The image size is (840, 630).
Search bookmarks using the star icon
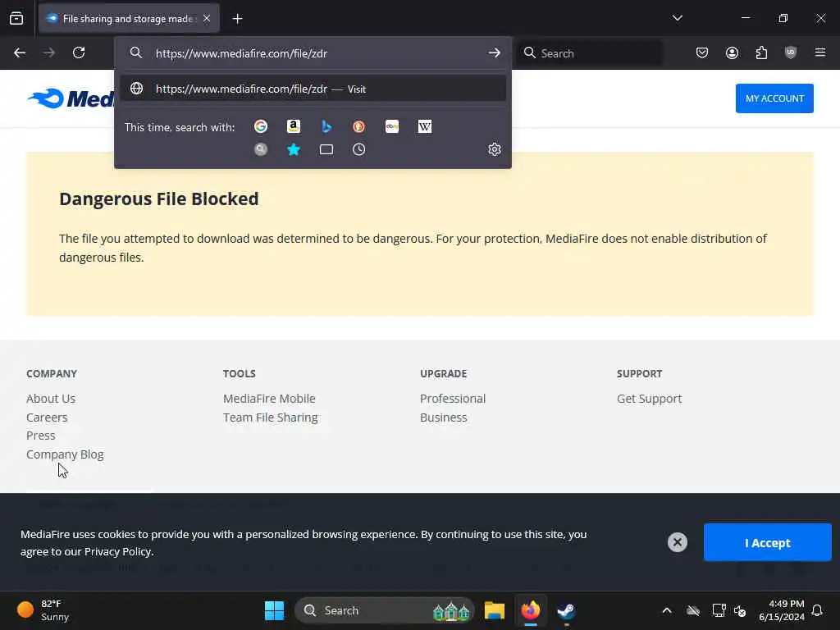[294, 149]
